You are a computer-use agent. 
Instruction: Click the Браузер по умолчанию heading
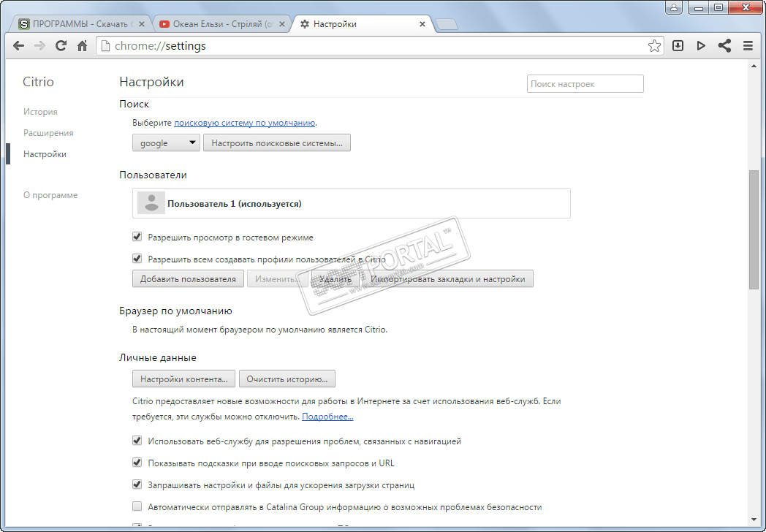click(176, 311)
